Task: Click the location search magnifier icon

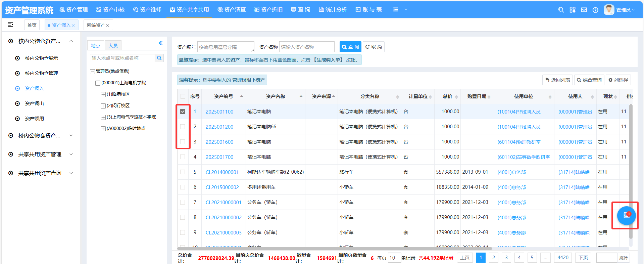Action: (x=159, y=58)
